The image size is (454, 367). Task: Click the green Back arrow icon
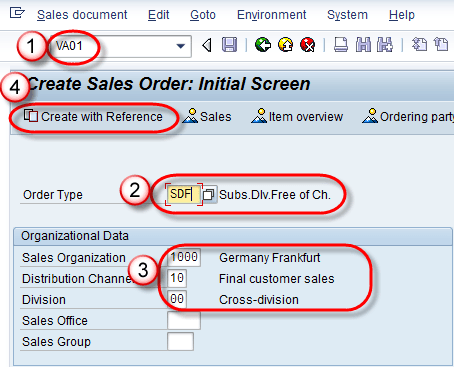(x=263, y=45)
